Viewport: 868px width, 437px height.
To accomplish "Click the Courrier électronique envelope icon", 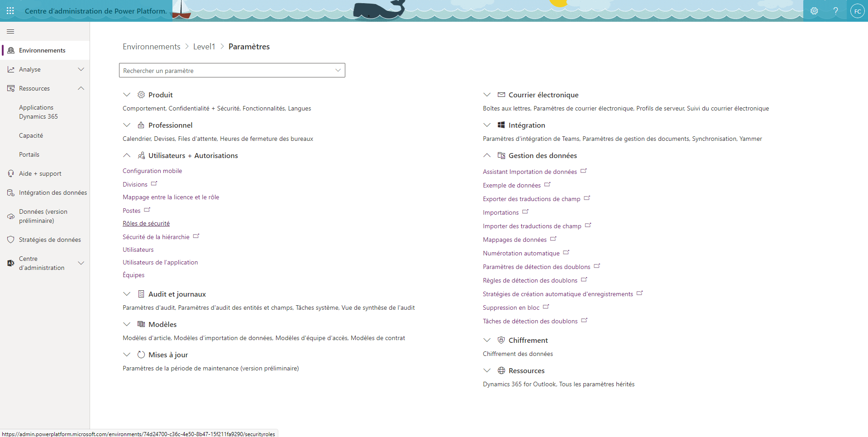I will pos(501,95).
